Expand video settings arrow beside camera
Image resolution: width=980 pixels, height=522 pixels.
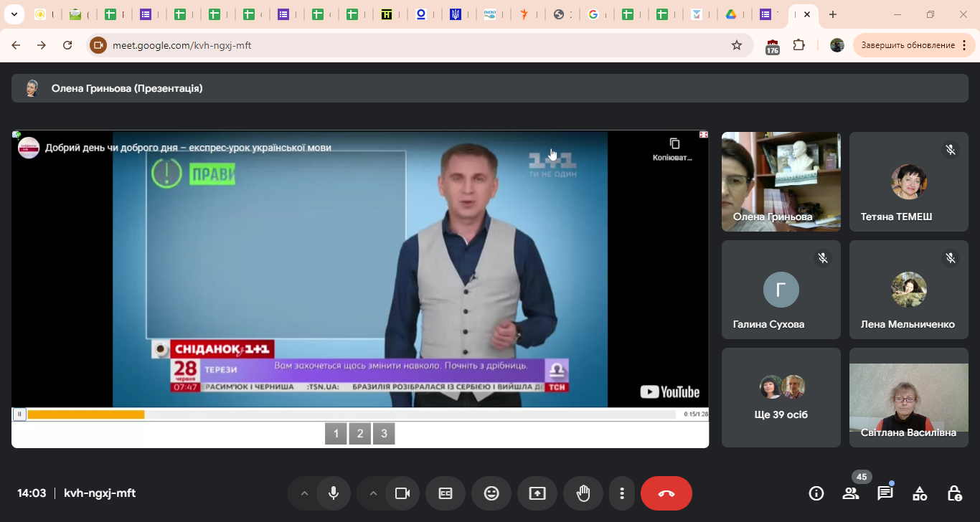pos(373,493)
